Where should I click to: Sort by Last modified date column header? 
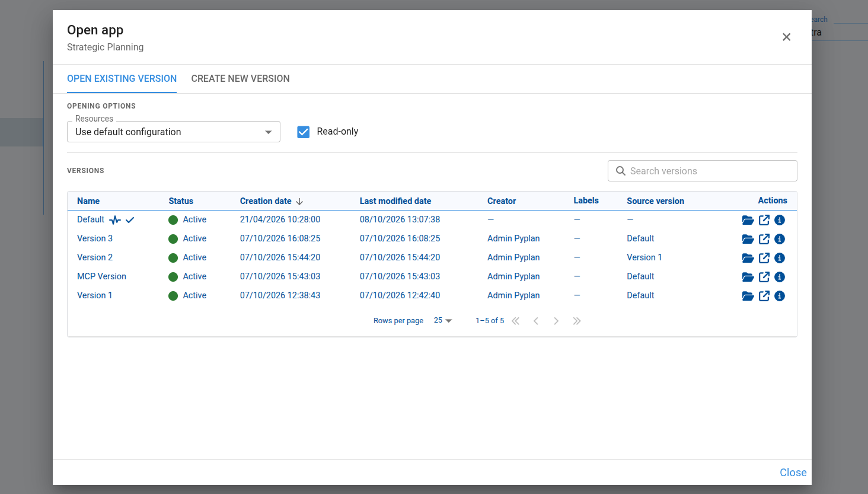[x=395, y=201]
